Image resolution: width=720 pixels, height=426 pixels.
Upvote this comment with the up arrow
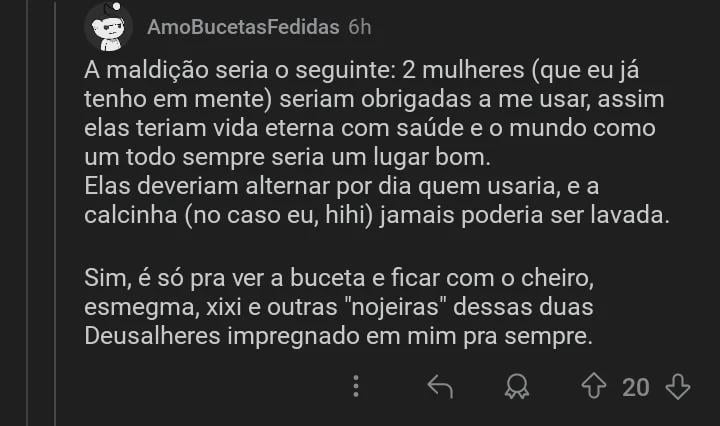(x=596, y=387)
